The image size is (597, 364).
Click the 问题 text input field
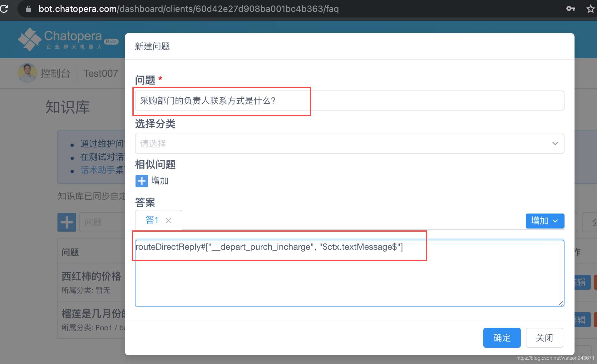pos(349,101)
